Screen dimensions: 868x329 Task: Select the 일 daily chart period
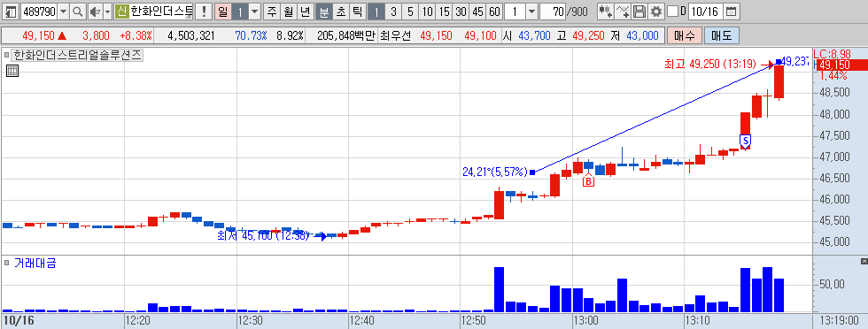[222, 11]
